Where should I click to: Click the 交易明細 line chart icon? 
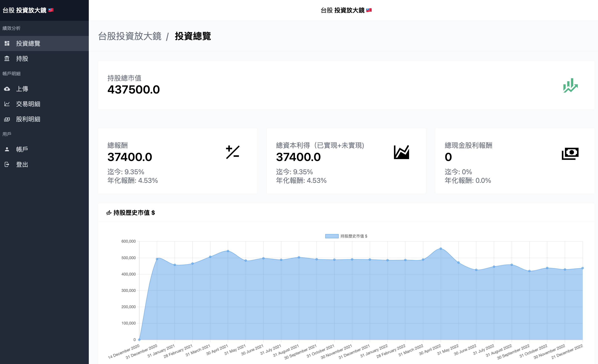coord(7,104)
